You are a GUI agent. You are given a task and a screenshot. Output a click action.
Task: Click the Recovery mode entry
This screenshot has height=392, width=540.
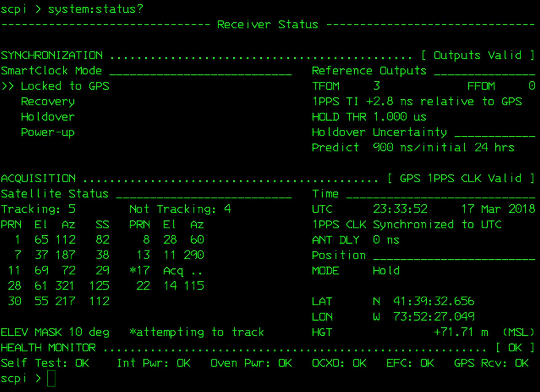48,102
